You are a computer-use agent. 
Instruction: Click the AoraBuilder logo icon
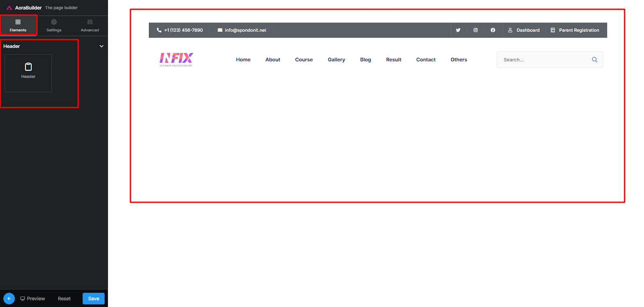click(x=9, y=8)
